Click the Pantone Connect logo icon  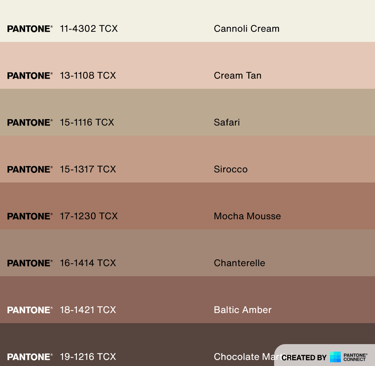pyautogui.click(x=335, y=357)
